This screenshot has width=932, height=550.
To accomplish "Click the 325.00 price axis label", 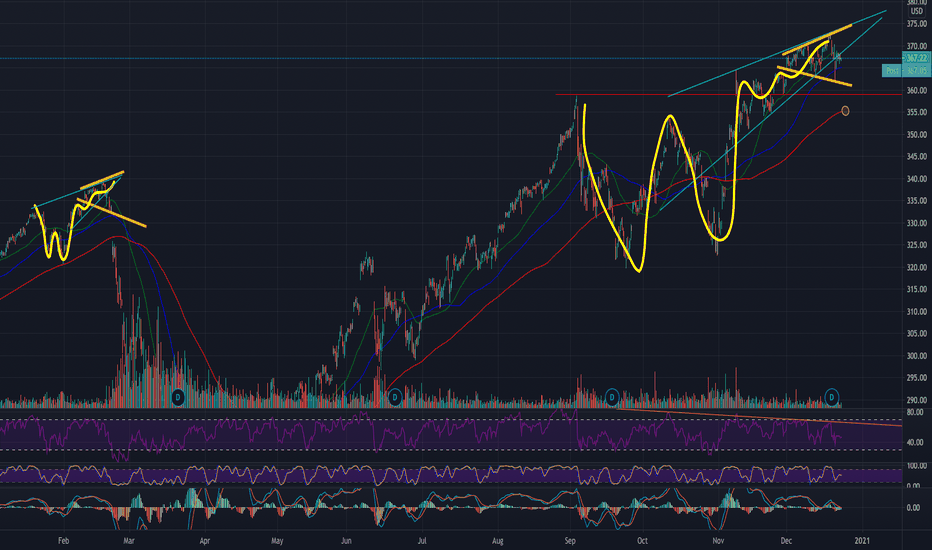I will tap(917, 245).
